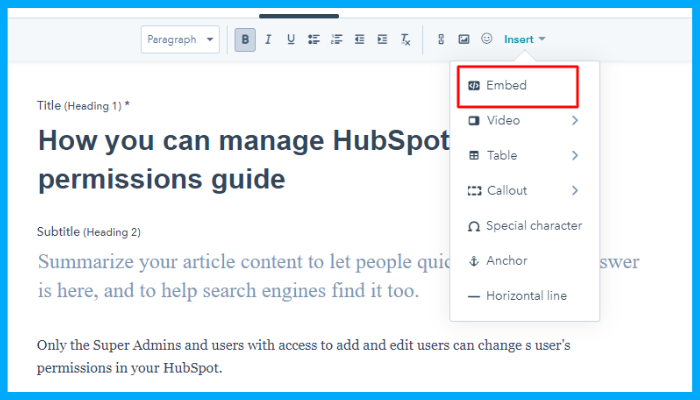Open the emoji picker

point(487,40)
